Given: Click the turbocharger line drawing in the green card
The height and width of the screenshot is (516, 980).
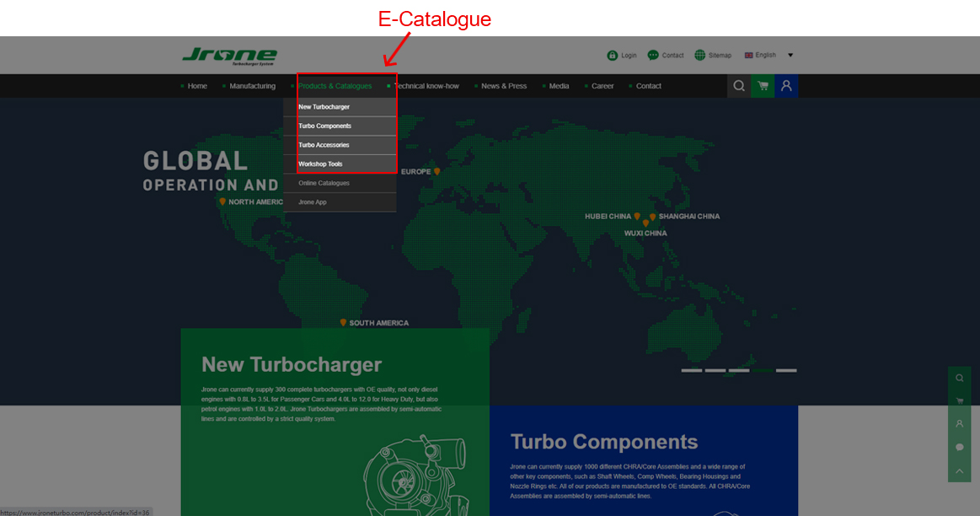Looking at the screenshot, I should 415,476.
